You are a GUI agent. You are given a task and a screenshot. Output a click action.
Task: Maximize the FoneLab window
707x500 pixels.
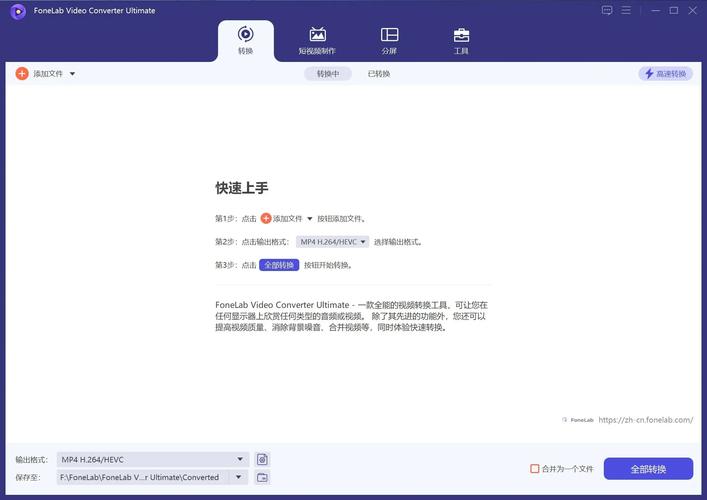click(x=674, y=10)
